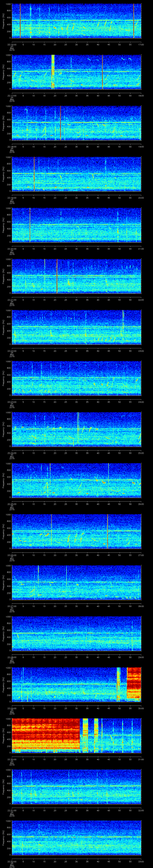The image size is (153, 868).
Task: Click the spectrogram panel starting at 22:28:00
Action: (x=76, y=633)
